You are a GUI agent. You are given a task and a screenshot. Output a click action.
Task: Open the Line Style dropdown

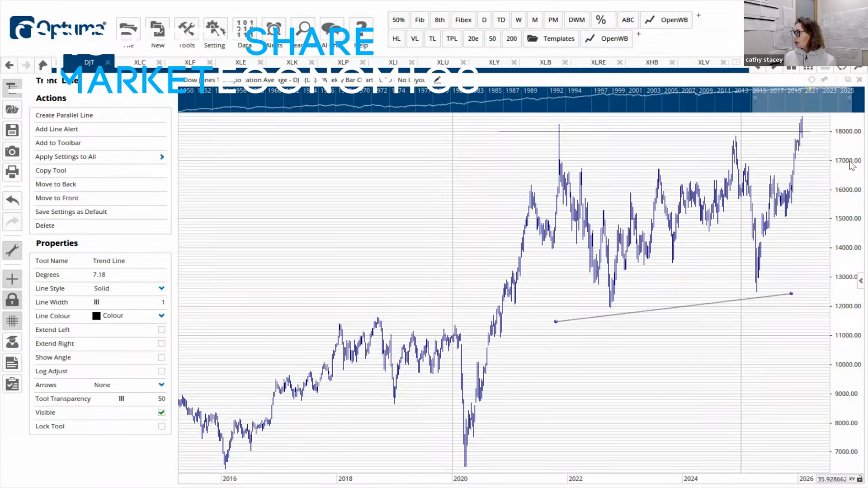(161, 288)
